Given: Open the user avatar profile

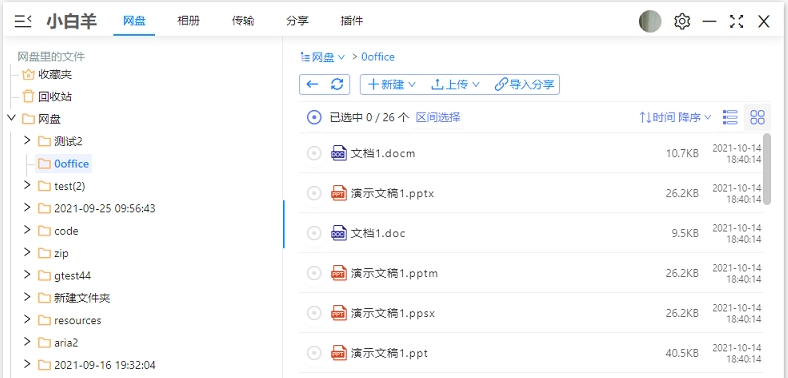Looking at the screenshot, I should tap(650, 22).
